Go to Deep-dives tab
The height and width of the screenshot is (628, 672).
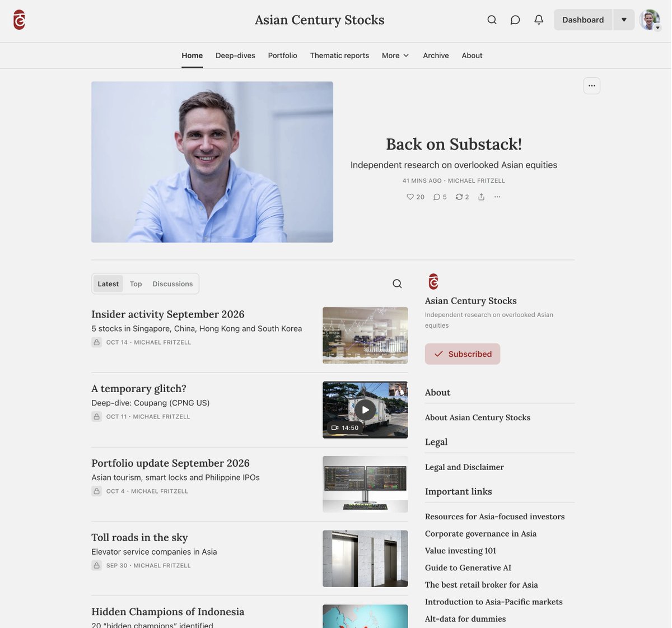(x=235, y=55)
